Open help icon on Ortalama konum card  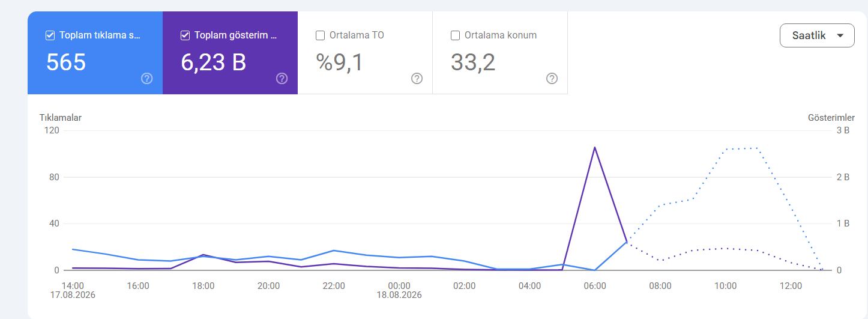tap(552, 79)
